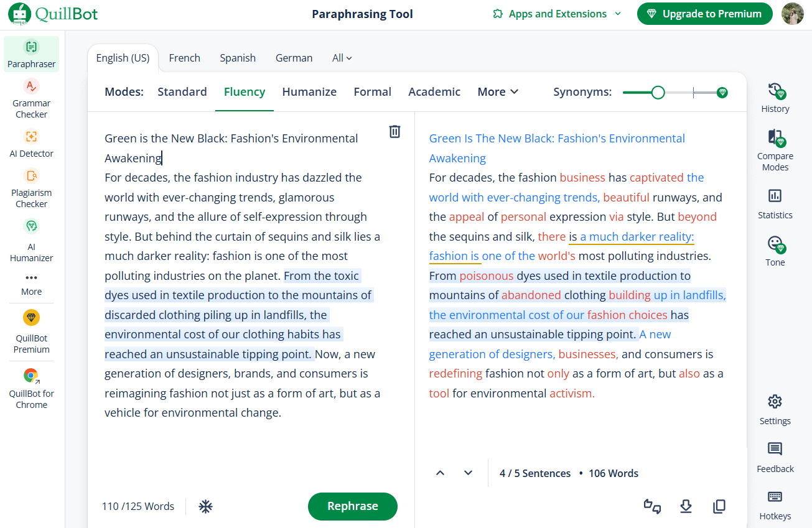
Task: Click the Synonyms slider premium track section
Action: [706, 93]
